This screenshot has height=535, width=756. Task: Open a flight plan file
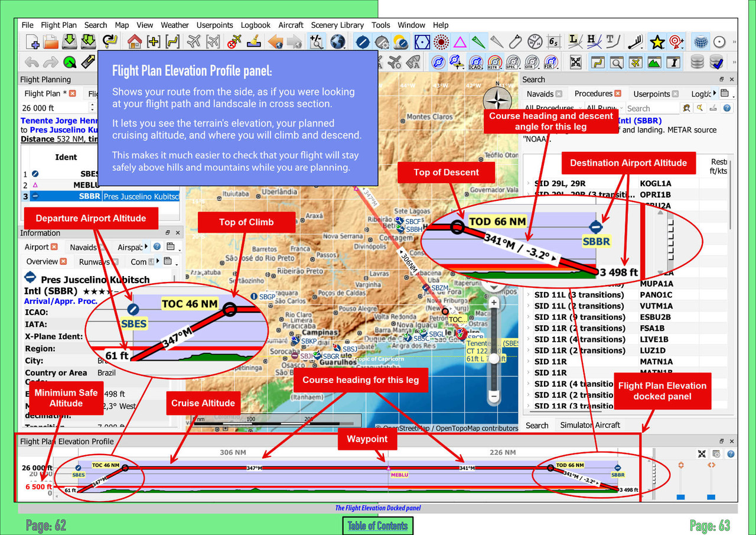[51, 41]
